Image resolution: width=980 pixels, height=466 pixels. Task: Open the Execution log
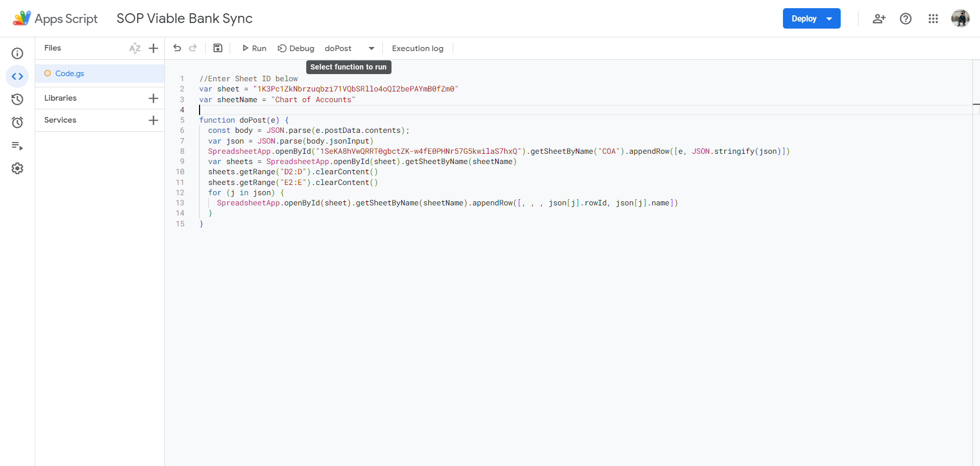tap(418, 48)
